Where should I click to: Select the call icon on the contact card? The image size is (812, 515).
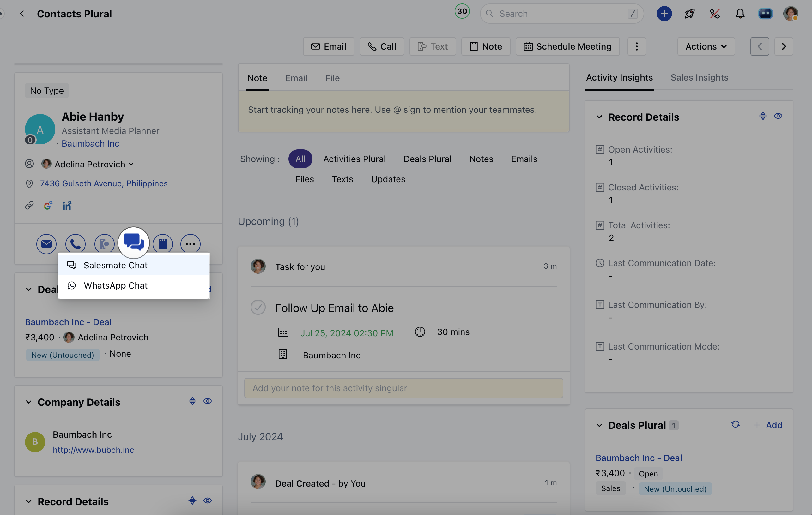tap(75, 244)
